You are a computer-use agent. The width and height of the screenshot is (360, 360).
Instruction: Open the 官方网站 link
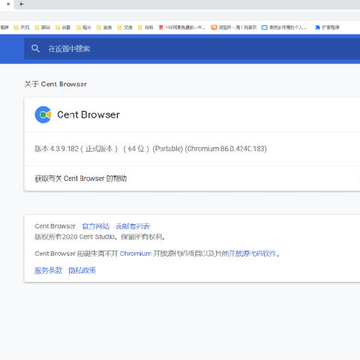(x=96, y=226)
